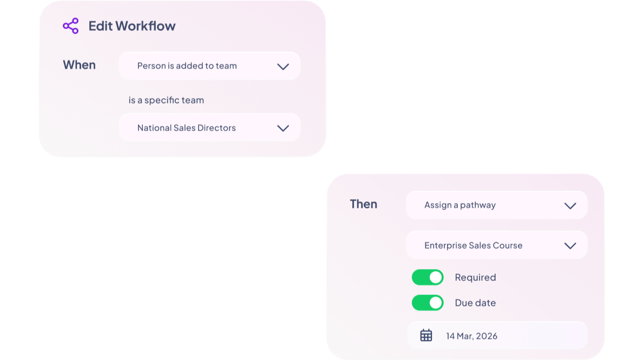The width and height of the screenshot is (644, 362).
Task: Click the purple workflow share icon
Action: coord(71,26)
